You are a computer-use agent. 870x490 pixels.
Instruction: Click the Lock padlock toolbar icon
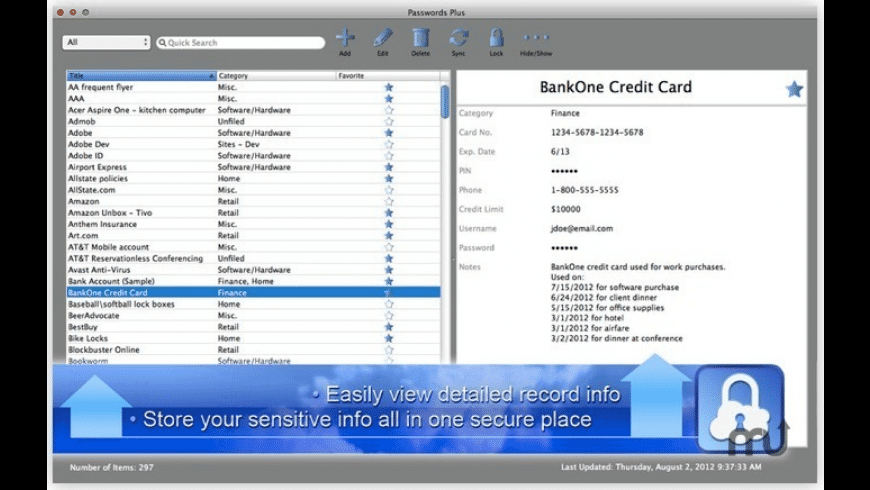tap(496, 38)
